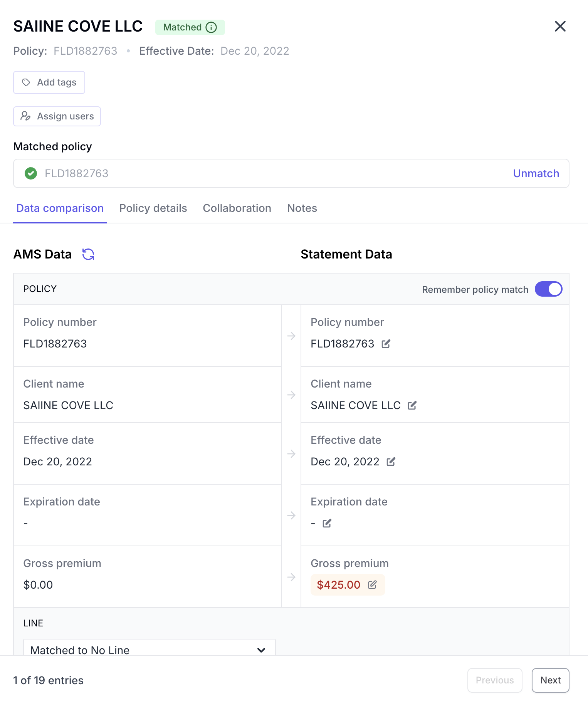Image resolution: width=588 pixels, height=705 pixels.
Task: Click the Add tags button
Action: pyautogui.click(x=49, y=82)
